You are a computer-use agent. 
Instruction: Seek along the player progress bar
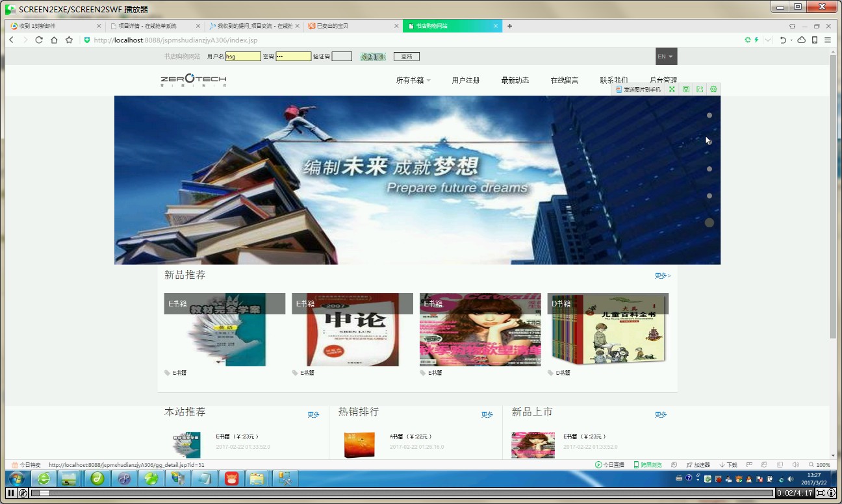[402, 494]
